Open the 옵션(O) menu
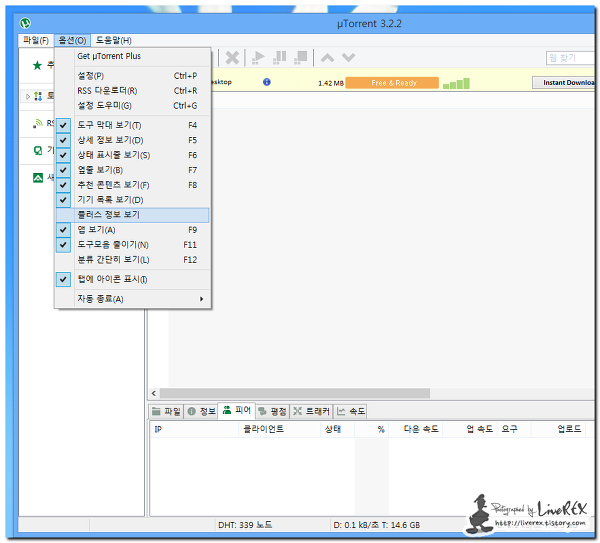600x543 pixels. (72, 40)
